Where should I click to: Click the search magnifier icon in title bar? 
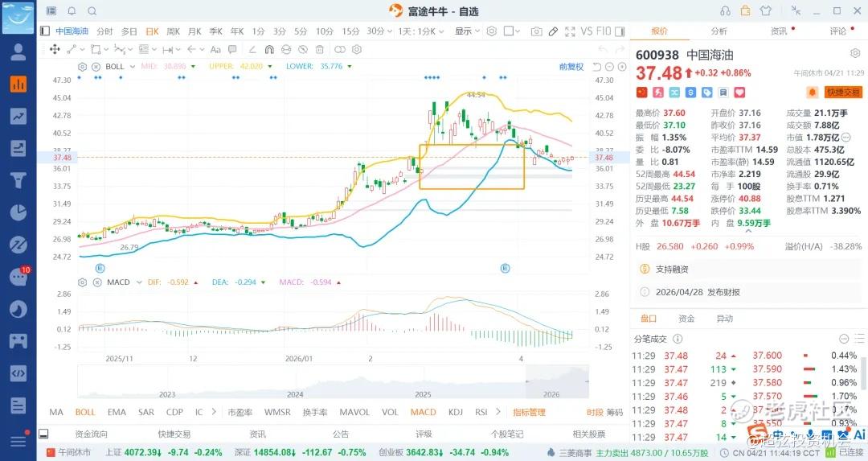92,10
